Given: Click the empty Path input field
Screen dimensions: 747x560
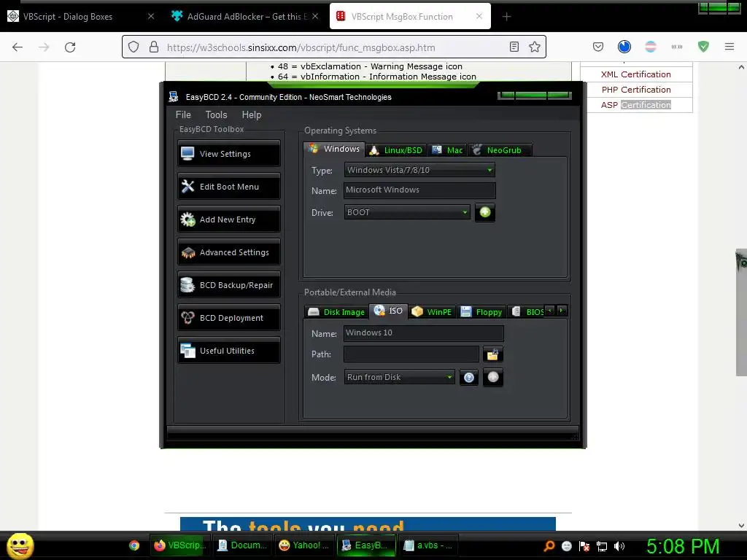Looking at the screenshot, I should tap(411, 354).
